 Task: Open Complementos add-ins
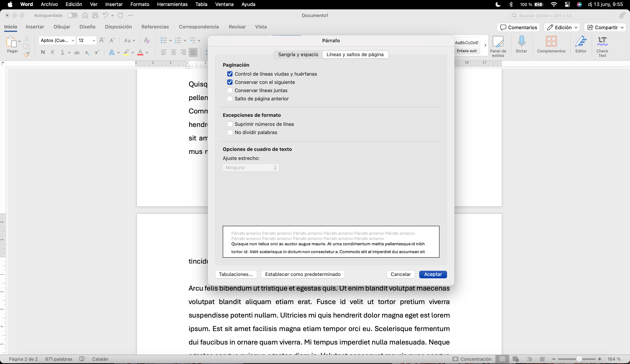551,44
